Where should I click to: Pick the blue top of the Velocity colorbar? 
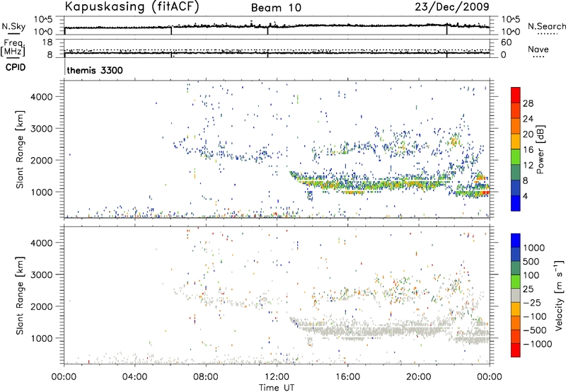(x=516, y=241)
